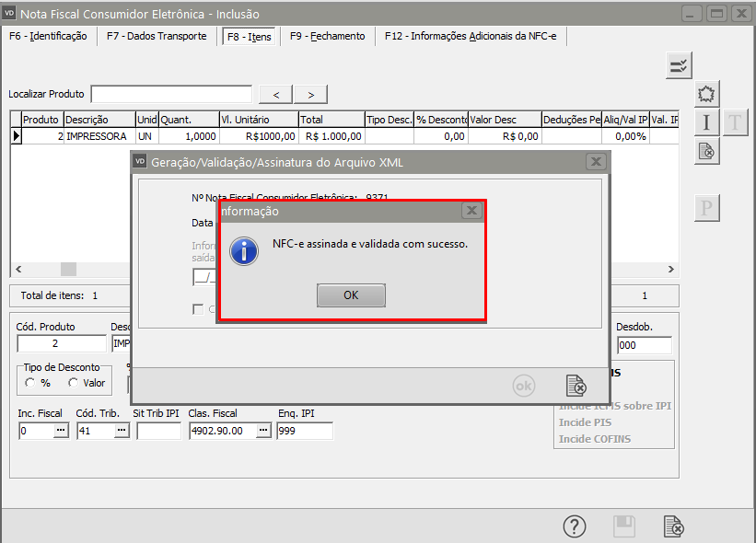The height and width of the screenshot is (543, 756).
Task: Click the 'Incide COFINS' label
Action: 595,439
